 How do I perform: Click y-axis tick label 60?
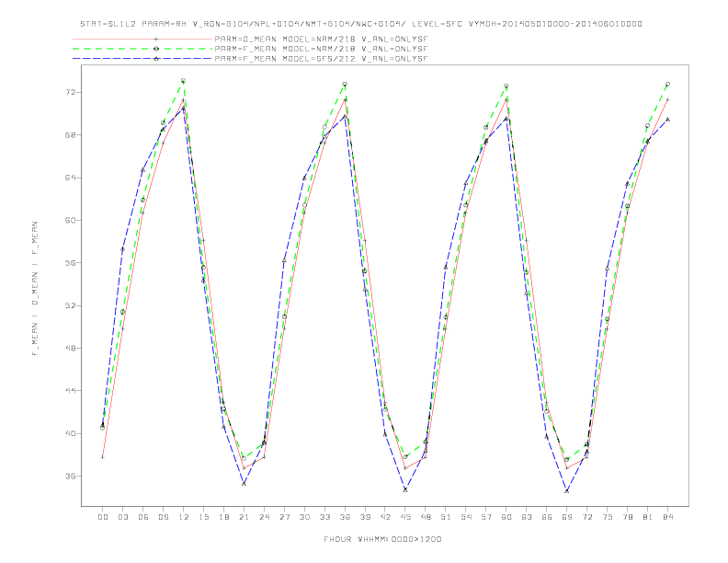(71, 220)
